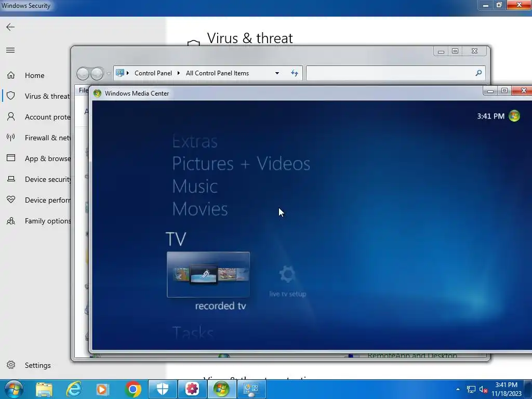
Task: Click Show desktop button at taskbar end
Action: [x=528, y=389]
